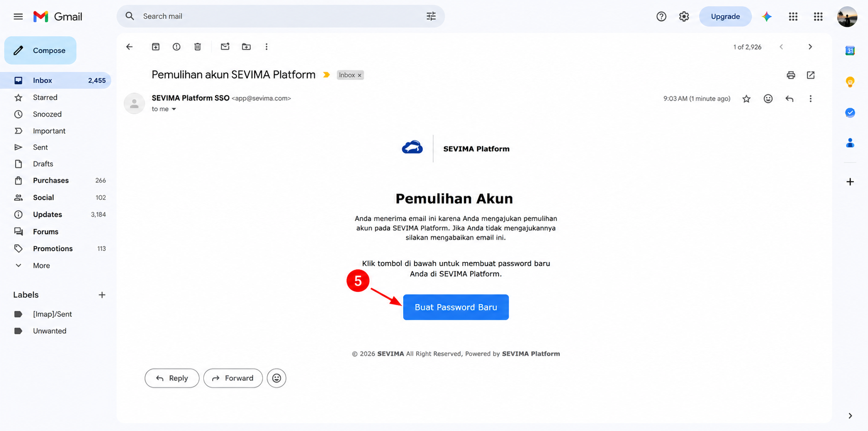Open message More menu three dots
This screenshot has width=868, height=431.
(x=810, y=99)
